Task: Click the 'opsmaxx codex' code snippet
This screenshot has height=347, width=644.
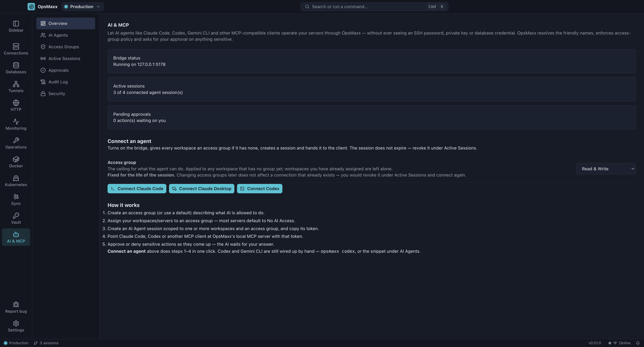Action: click(x=338, y=252)
